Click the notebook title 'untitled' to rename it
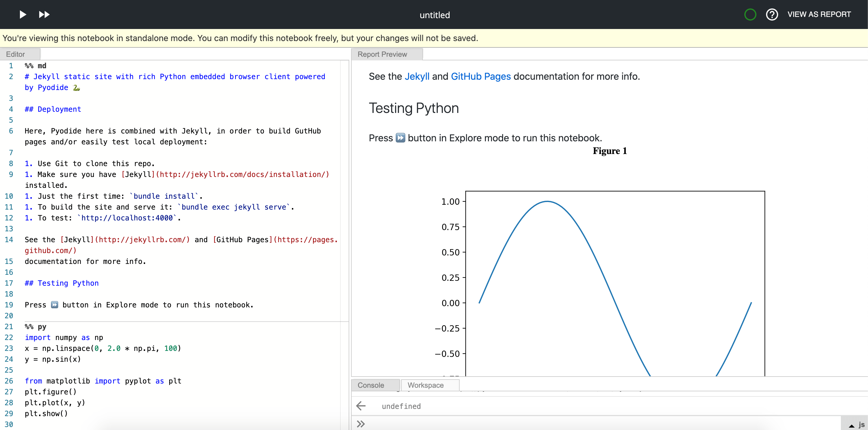Viewport: 868px width, 430px height. pos(434,14)
